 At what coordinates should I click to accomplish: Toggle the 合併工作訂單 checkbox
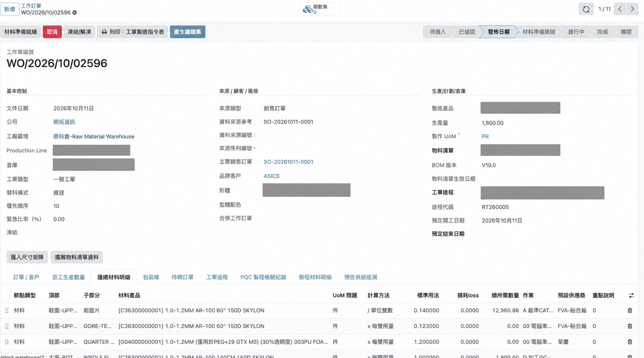(x=267, y=218)
